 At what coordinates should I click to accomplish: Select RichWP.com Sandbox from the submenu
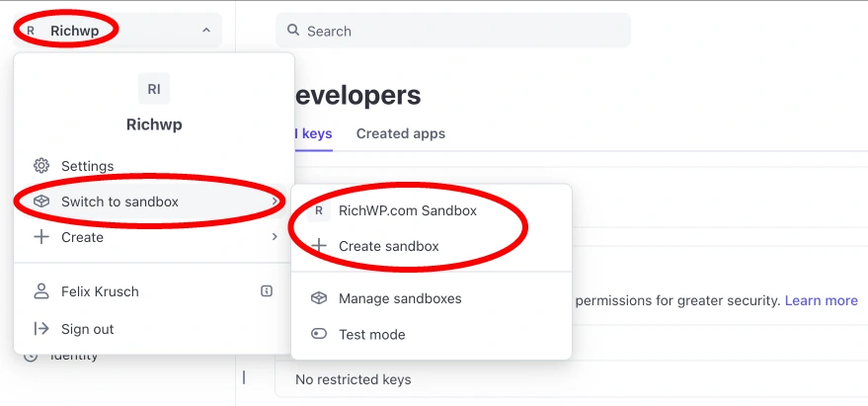pyautogui.click(x=407, y=210)
